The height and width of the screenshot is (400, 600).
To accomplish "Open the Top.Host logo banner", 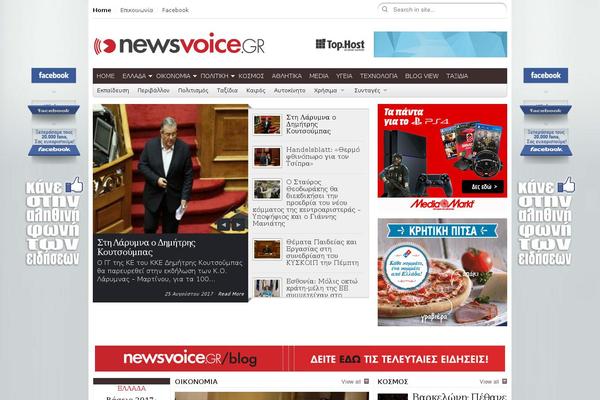I will click(340, 45).
